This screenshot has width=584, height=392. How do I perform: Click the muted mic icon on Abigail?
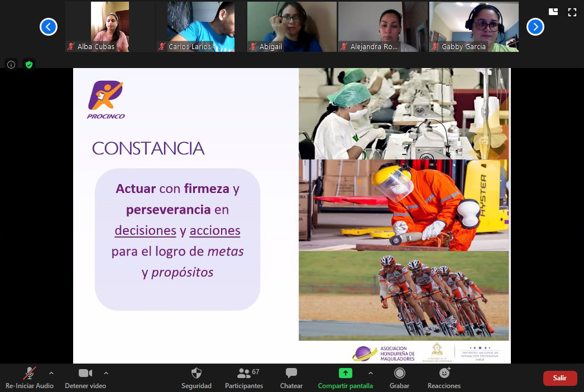(253, 46)
